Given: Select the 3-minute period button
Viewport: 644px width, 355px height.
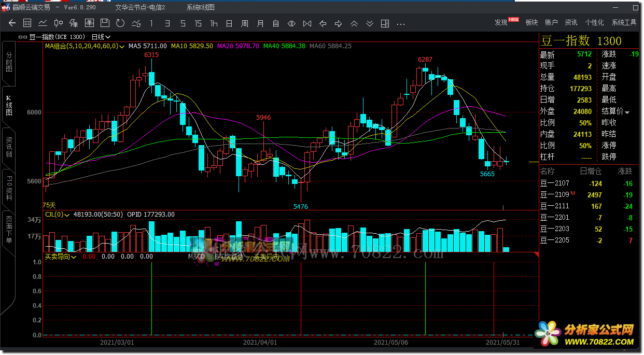Looking at the screenshot, I should coord(167,23).
